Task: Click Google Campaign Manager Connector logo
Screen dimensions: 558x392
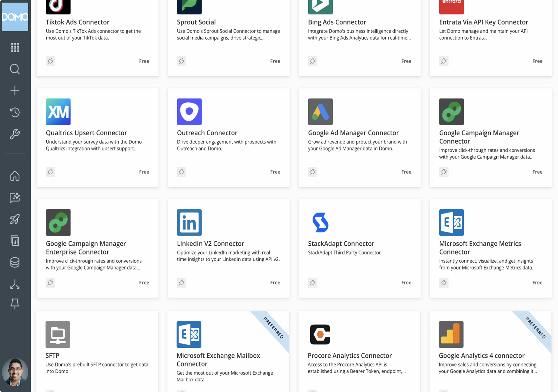Action: 452,112
